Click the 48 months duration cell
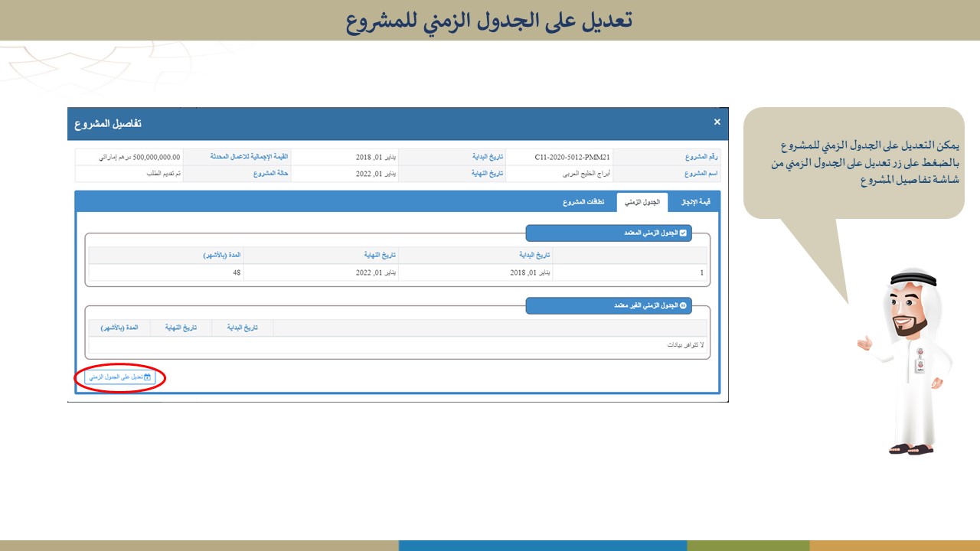The image size is (980, 551). pos(237,272)
